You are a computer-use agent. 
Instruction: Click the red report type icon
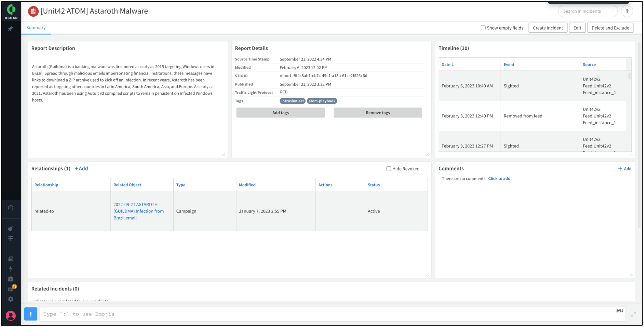tap(33, 11)
